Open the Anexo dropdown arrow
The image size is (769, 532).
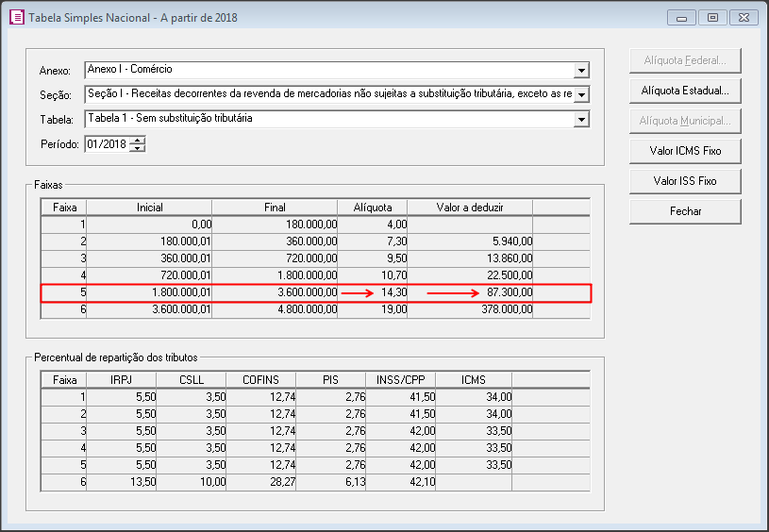pyautogui.click(x=581, y=71)
